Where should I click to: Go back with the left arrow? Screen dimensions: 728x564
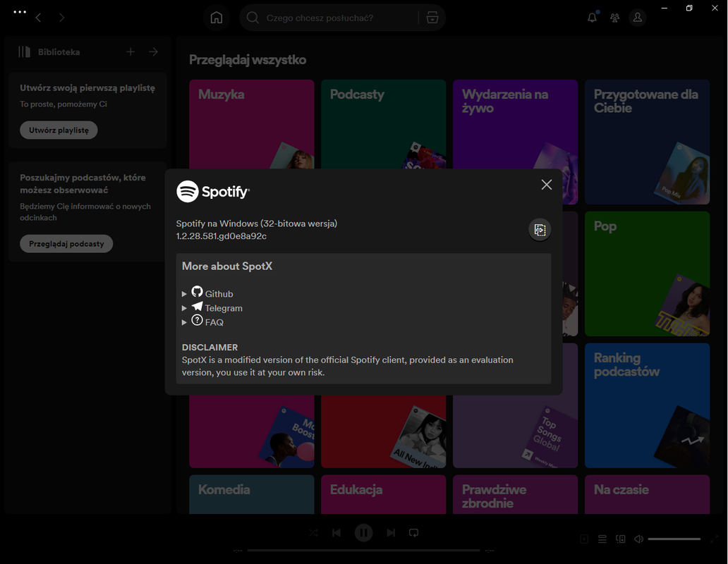[39, 18]
